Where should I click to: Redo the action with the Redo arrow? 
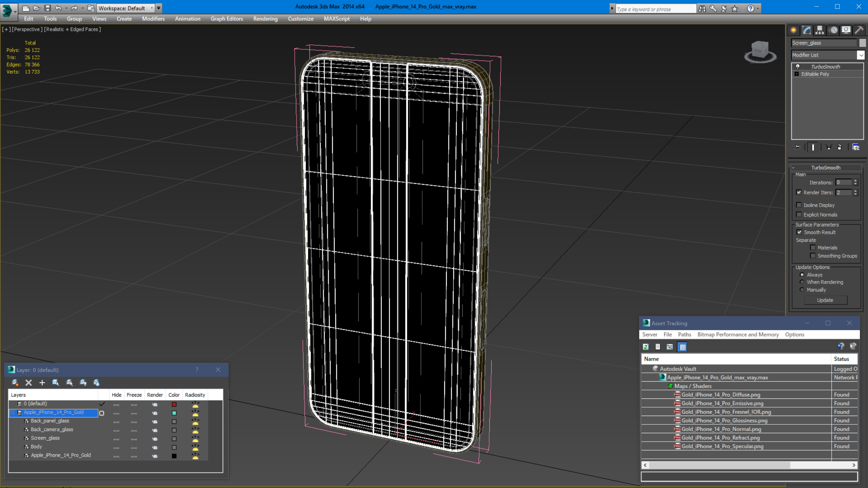pos(74,8)
